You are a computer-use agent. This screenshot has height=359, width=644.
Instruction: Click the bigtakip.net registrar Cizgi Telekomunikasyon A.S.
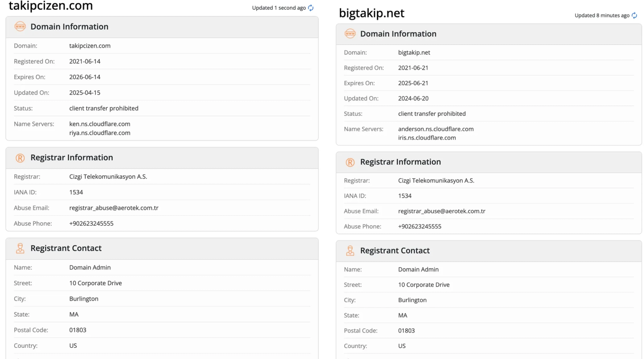[x=436, y=181]
